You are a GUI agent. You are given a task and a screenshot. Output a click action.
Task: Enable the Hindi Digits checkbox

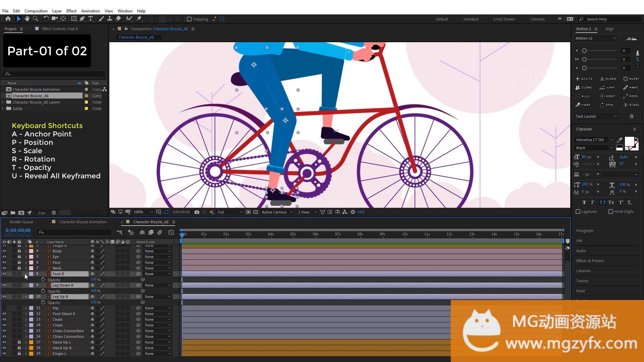point(611,212)
